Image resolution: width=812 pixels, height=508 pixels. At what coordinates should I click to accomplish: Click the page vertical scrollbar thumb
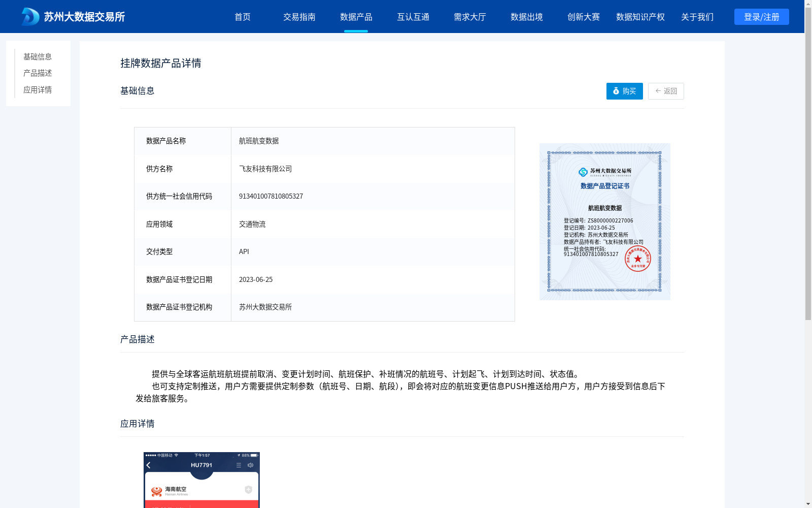coord(808,164)
